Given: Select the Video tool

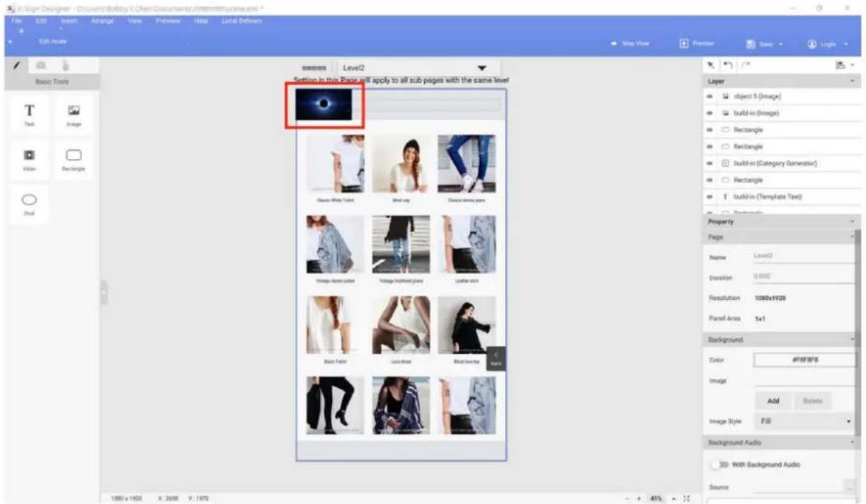Looking at the screenshot, I should tap(30, 159).
